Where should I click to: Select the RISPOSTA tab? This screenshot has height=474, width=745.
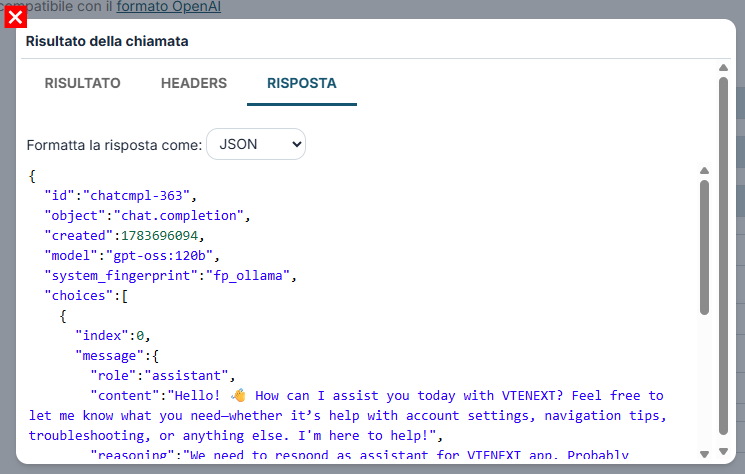point(302,83)
